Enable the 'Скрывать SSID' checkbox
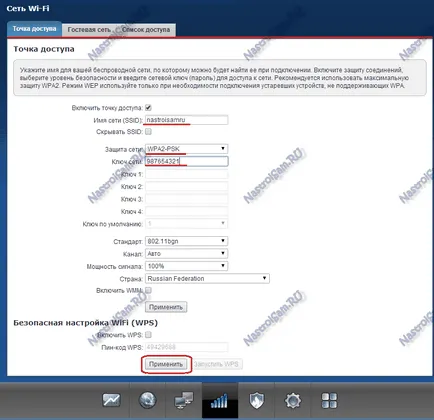This screenshot has height=420, width=434. point(148,132)
